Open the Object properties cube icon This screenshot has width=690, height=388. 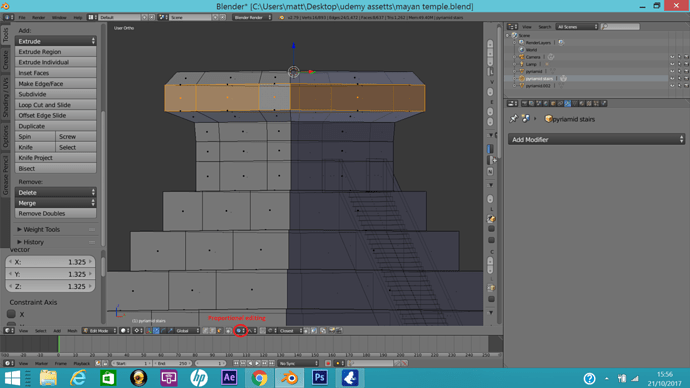point(553,103)
